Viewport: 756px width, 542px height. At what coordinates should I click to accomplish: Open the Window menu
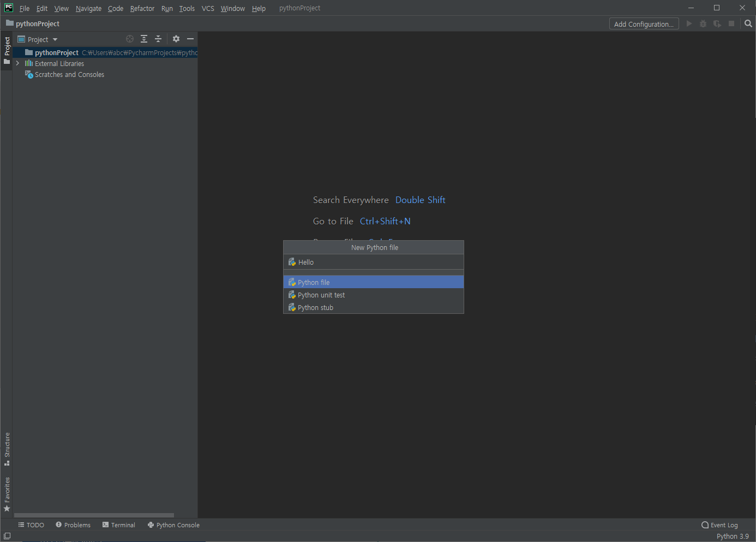click(x=233, y=8)
